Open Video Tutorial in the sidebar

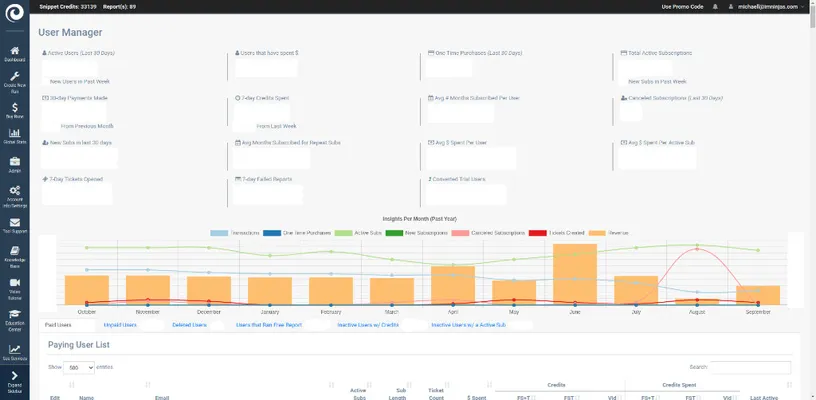14,288
